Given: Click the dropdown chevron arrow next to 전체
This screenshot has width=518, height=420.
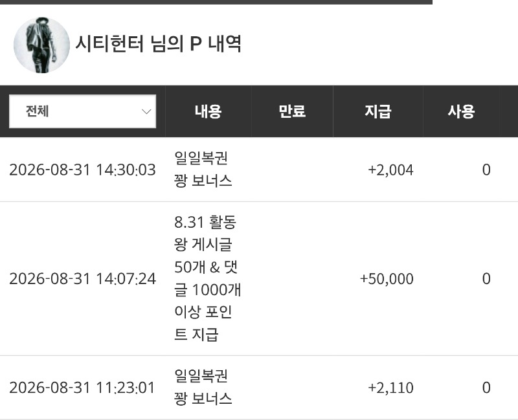Looking at the screenshot, I should click(146, 111).
